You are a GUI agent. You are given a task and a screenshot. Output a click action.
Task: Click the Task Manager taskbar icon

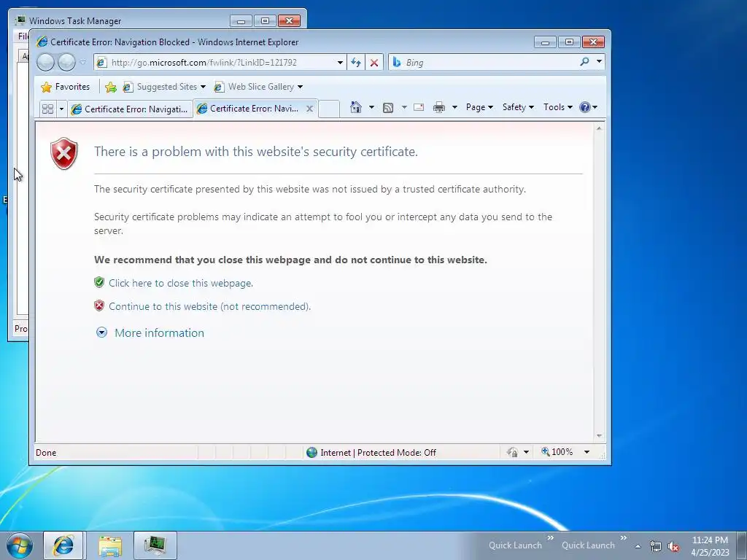(155, 545)
